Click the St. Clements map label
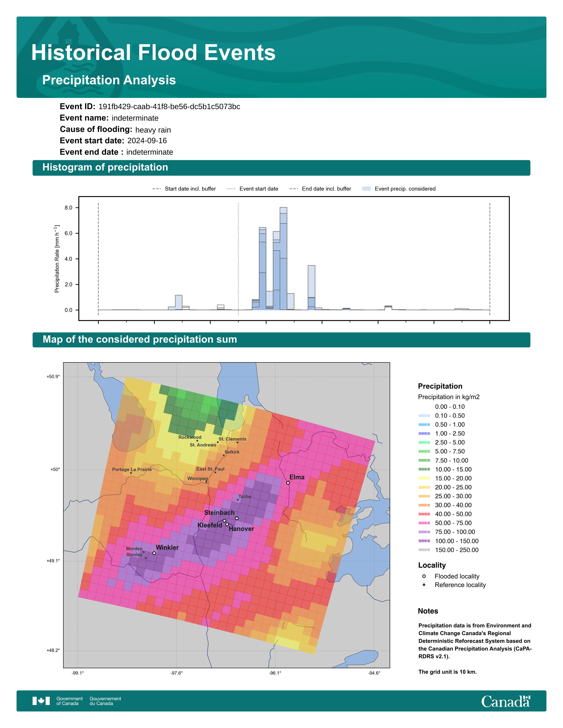The width and height of the screenshot is (563, 728). click(x=232, y=439)
